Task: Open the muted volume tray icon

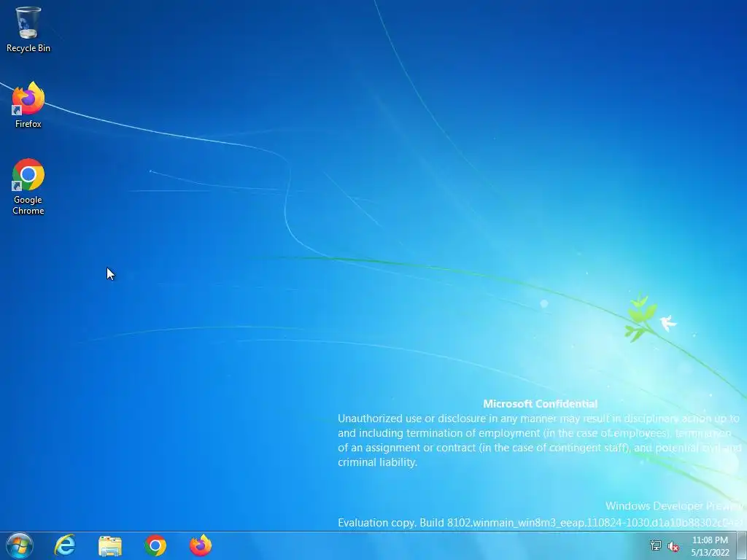Action: pyautogui.click(x=673, y=546)
